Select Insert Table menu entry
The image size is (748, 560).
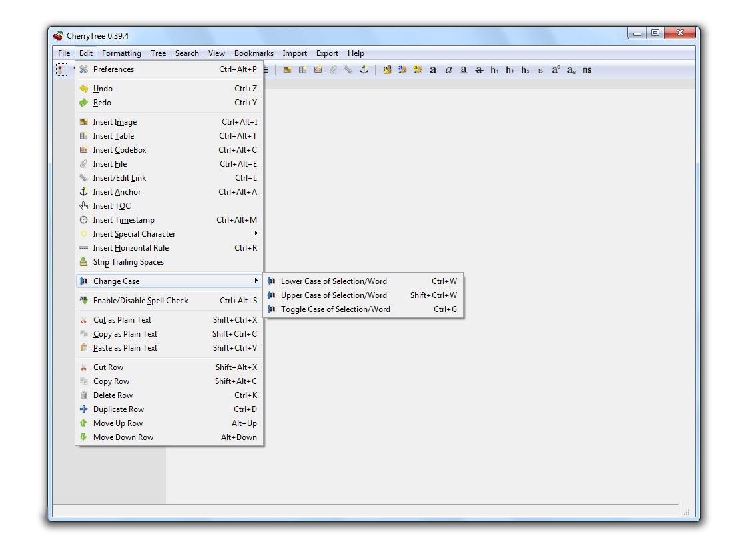(x=169, y=136)
